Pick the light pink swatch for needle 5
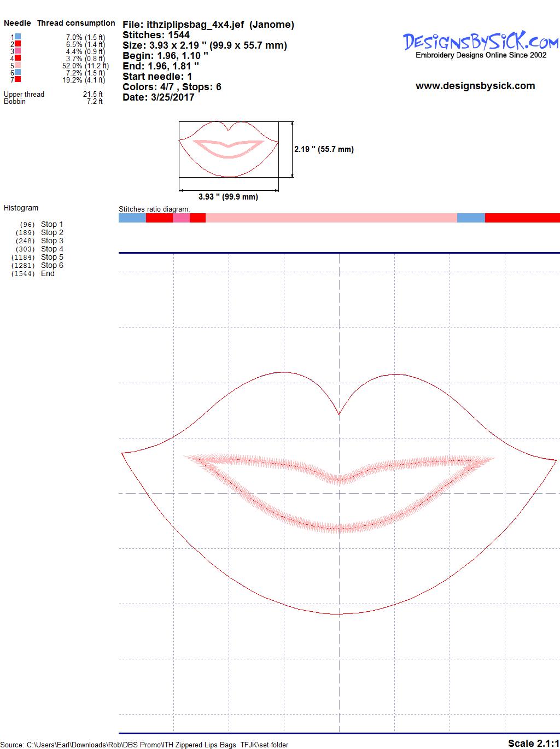 point(18,65)
